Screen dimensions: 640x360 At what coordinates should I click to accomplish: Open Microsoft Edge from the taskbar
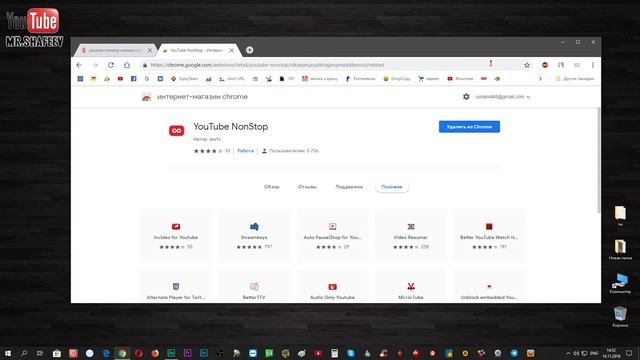tap(106, 353)
